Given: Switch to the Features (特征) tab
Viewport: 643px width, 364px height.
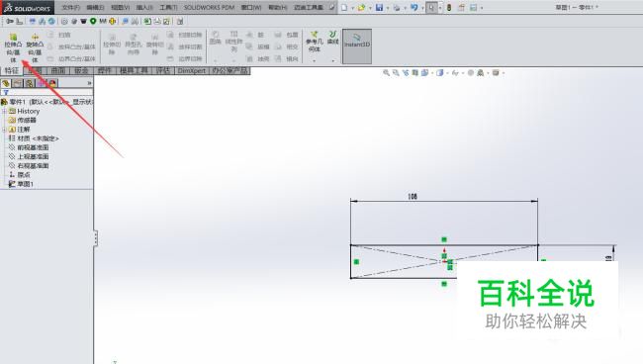Looking at the screenshot, I should [x=12, y=70].
